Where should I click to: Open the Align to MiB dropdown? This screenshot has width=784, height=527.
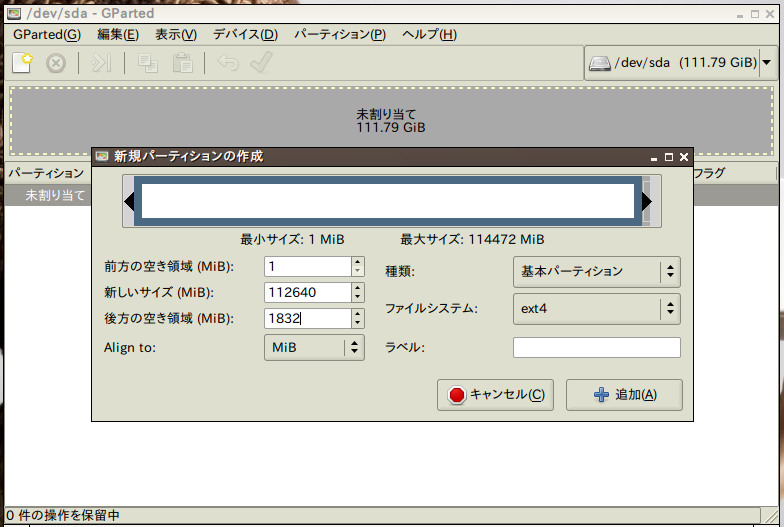314,348
